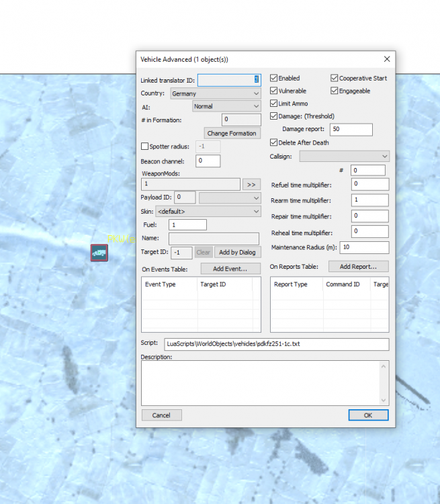
Task: Enable the Spotter radius checkbox
Action: click(145, 146)
